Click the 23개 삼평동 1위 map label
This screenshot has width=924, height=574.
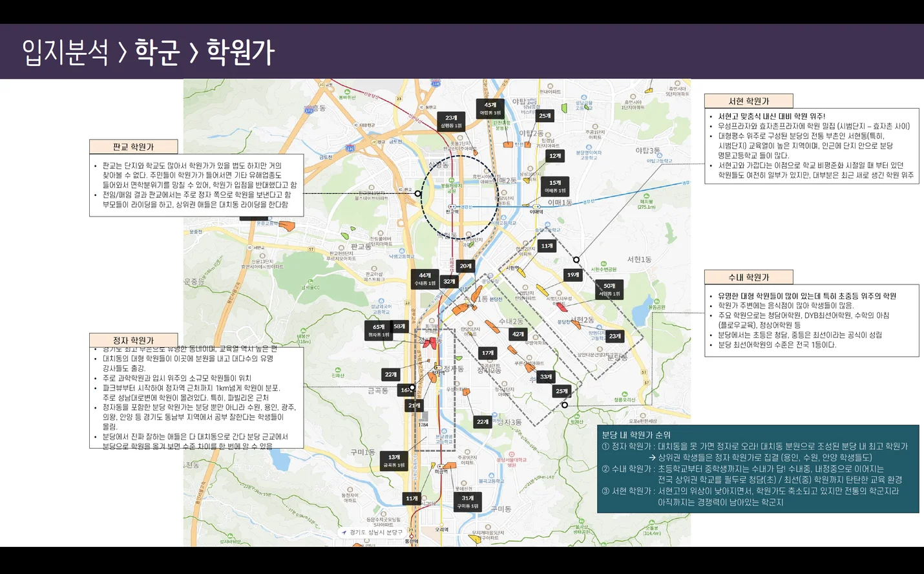[x=451, y=122]
